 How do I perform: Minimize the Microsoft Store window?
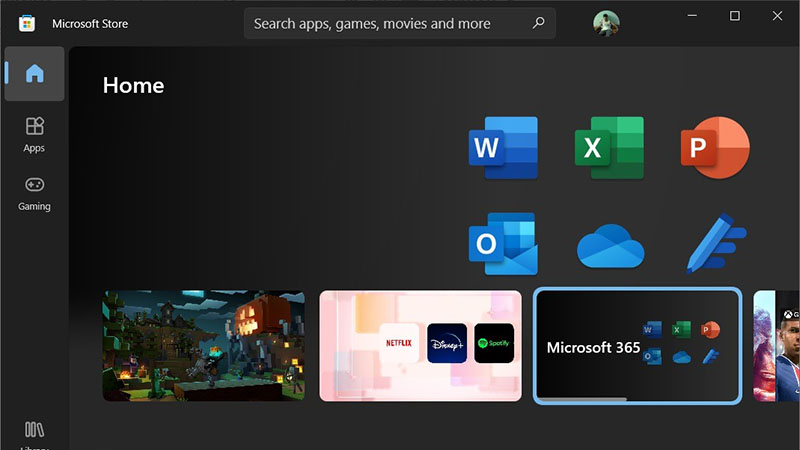692,16
